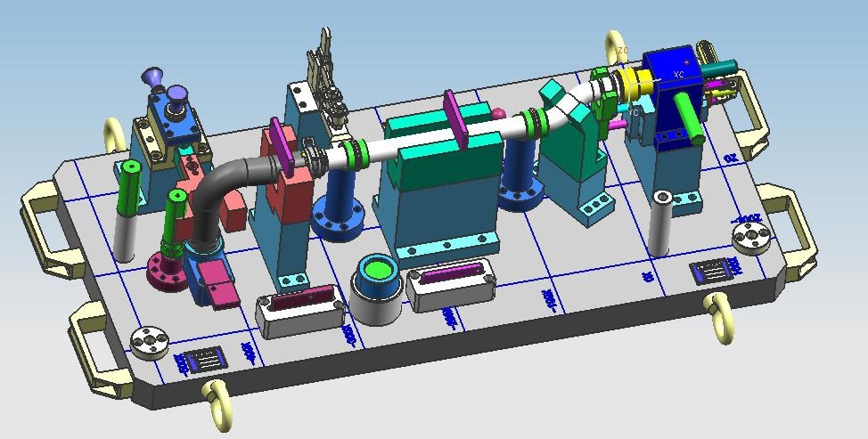Image resolution: width=868 pixels, height=439 pixels.
Task: Select the purple plate on the red block
Action: click(283, 145)
